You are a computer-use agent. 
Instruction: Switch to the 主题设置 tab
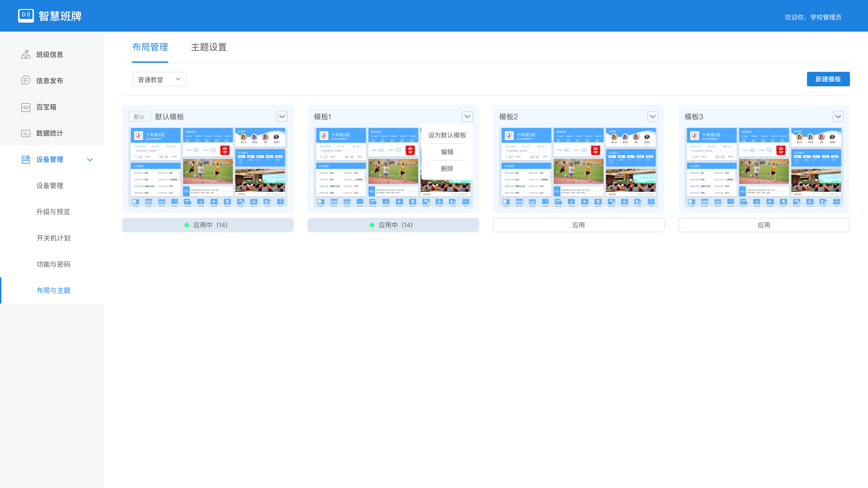coord(209,47)
